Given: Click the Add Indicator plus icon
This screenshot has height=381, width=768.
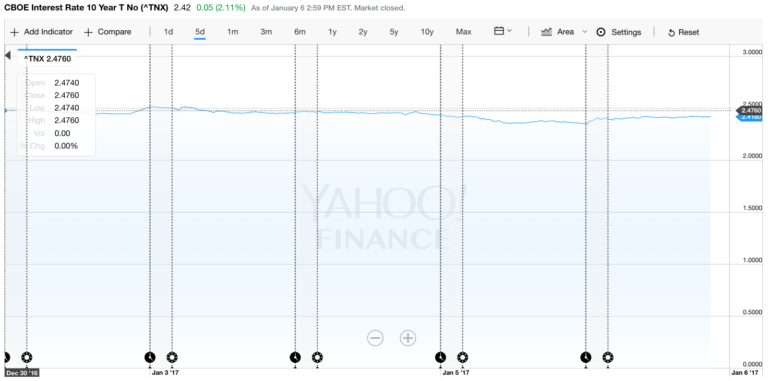Looking at the screenshot, I should [15, 32].
